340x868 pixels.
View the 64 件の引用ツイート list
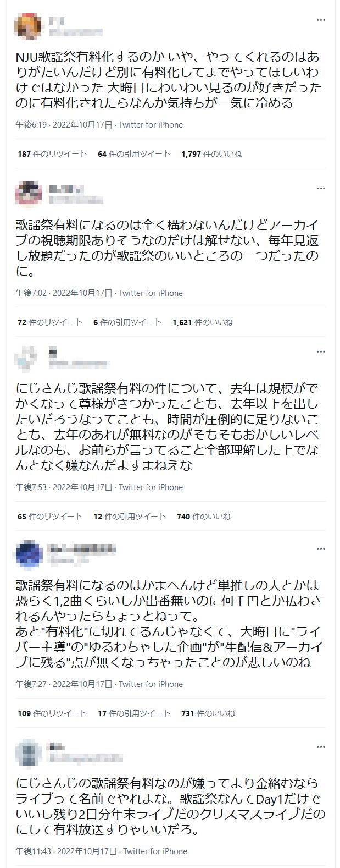coord(134,154)
